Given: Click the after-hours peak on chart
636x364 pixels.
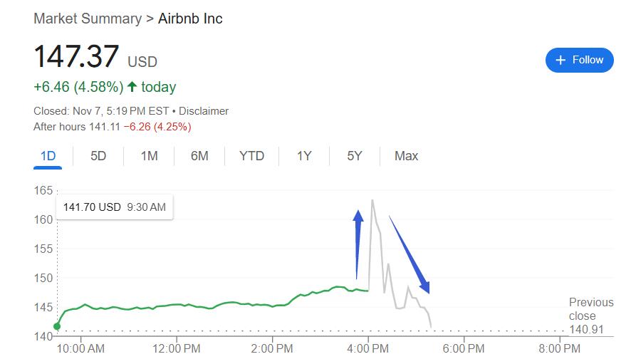Looking at the screenshot, I should [x=372, y=201].
